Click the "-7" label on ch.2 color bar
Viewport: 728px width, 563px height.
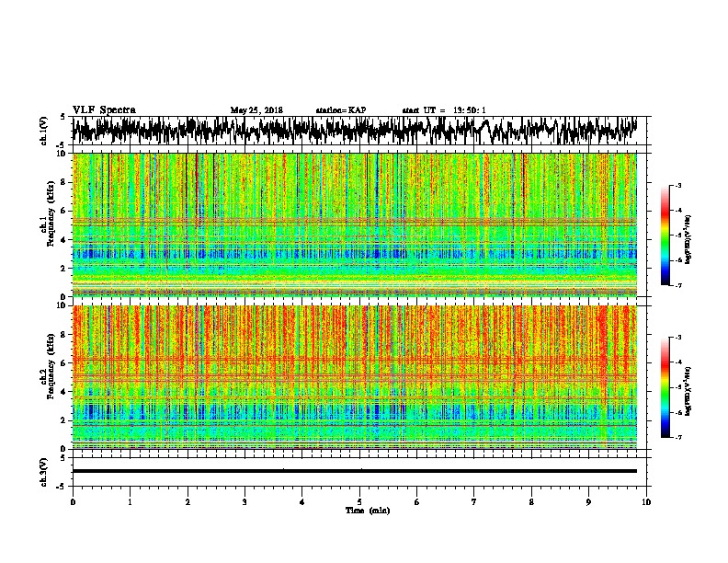click(677, 437)
